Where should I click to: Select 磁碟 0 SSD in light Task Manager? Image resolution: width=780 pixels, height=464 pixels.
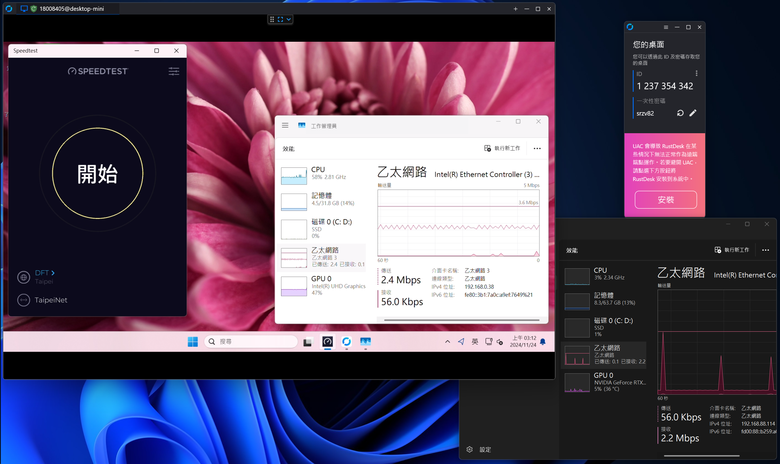click(323, 228)
